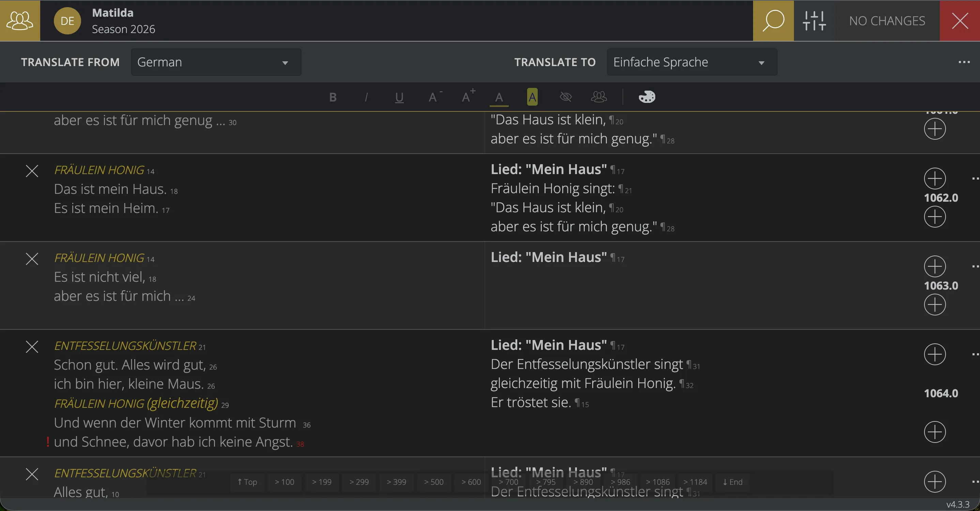Close the translation editor with red X
The image size is (980, 511).
[x=960, y=20]
